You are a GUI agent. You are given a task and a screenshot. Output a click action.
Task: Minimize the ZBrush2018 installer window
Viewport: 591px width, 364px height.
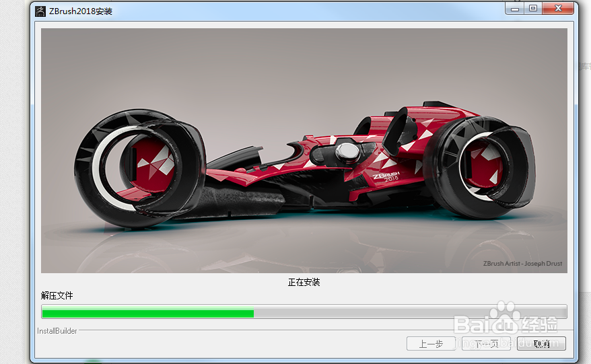515,8
